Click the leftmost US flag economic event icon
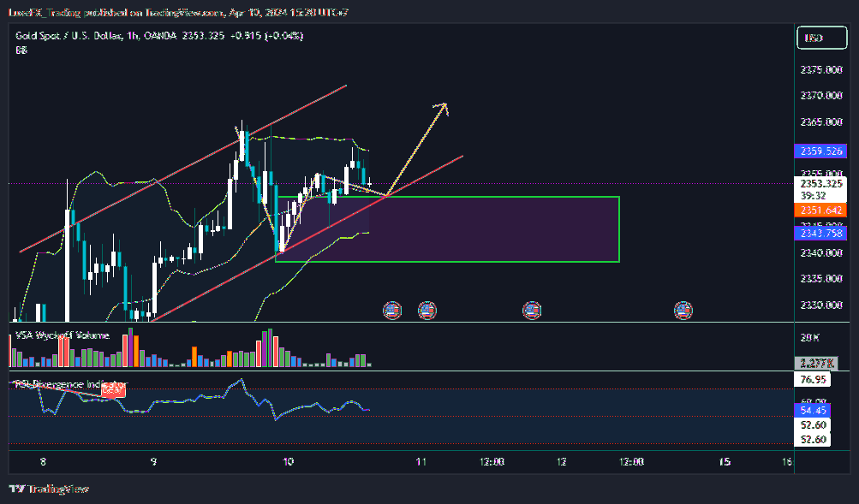The image size is (859, 504). coord(391,311)
